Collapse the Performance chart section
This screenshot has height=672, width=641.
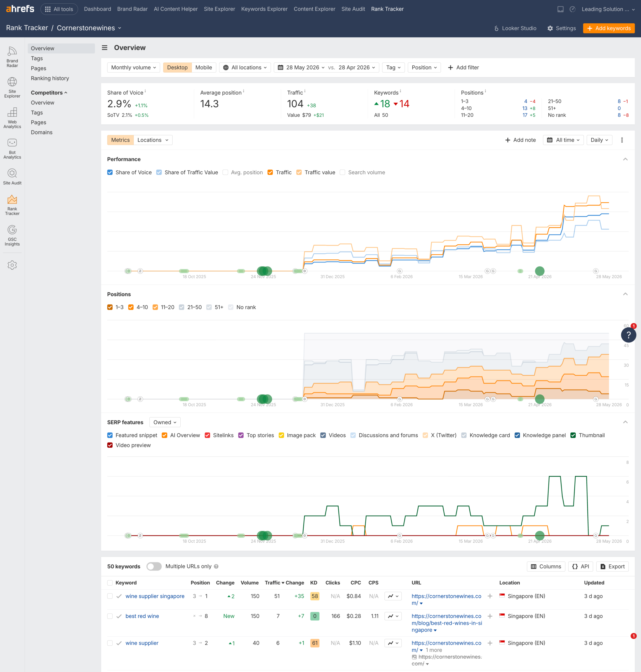point(625,159)
